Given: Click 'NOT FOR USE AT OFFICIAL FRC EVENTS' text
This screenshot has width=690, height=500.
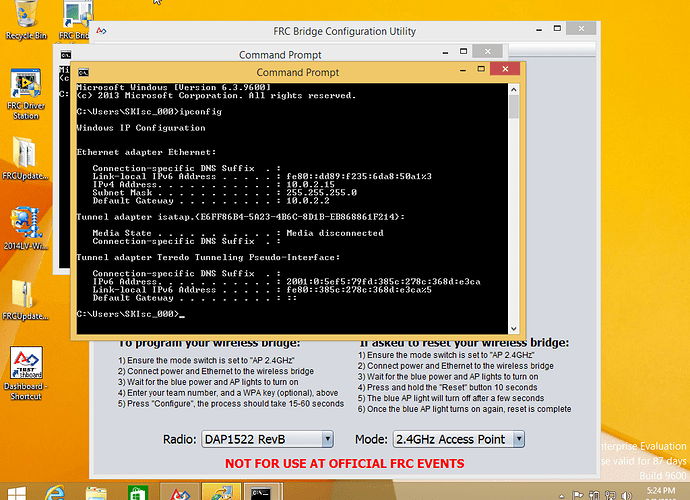Looking at the screenshot, I should tap(345, 463).
